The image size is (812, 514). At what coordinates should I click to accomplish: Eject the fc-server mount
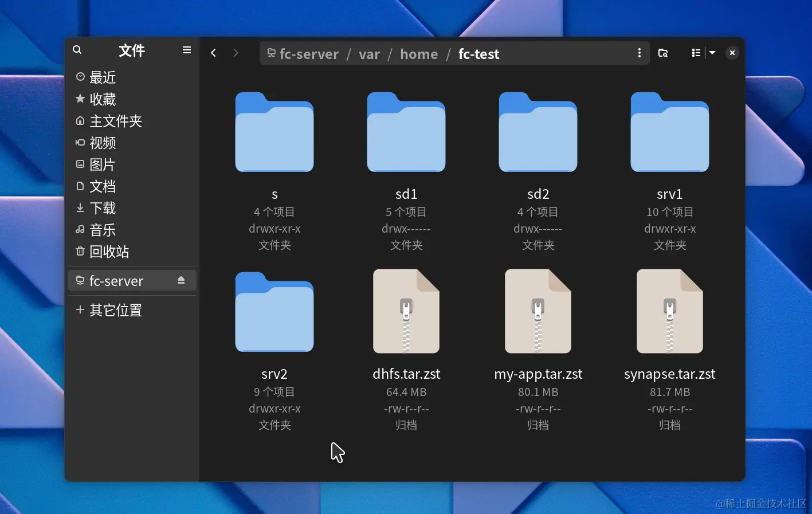[x=181, y=280]
